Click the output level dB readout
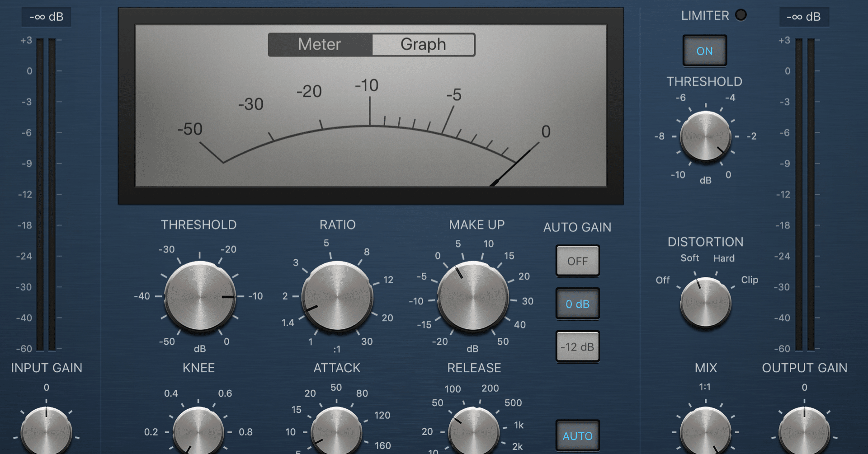868x454 pixels. (804, 17)
